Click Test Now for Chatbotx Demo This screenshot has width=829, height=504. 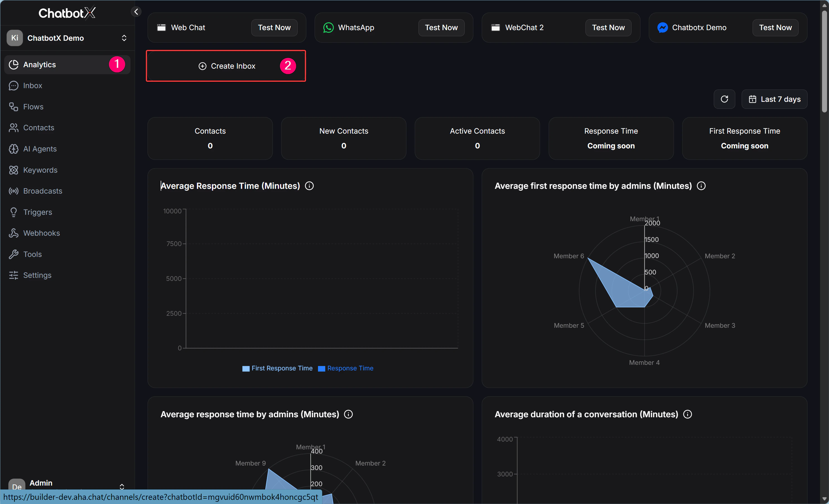pos(775,28)
